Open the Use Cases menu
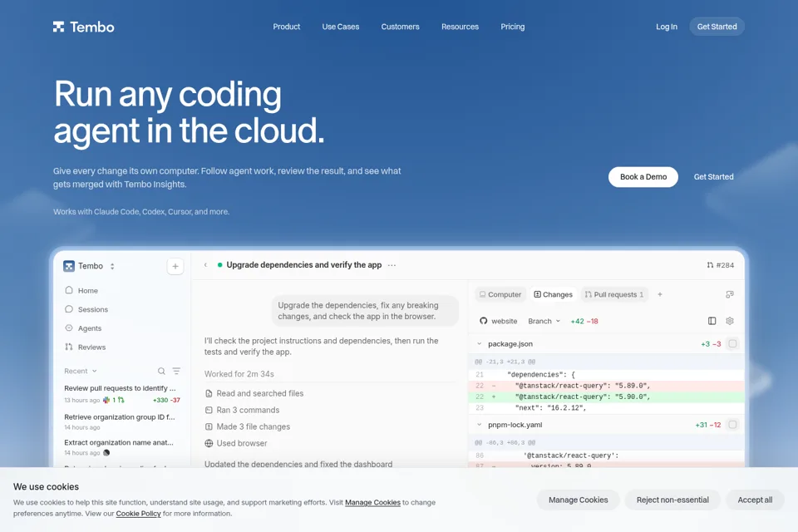 coord(341,27)
